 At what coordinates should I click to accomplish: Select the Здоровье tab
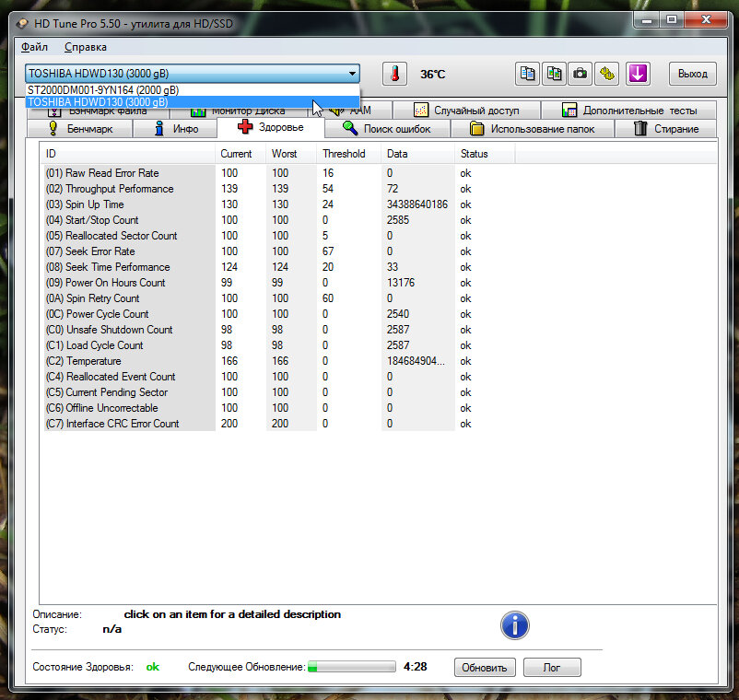(271, 127)
